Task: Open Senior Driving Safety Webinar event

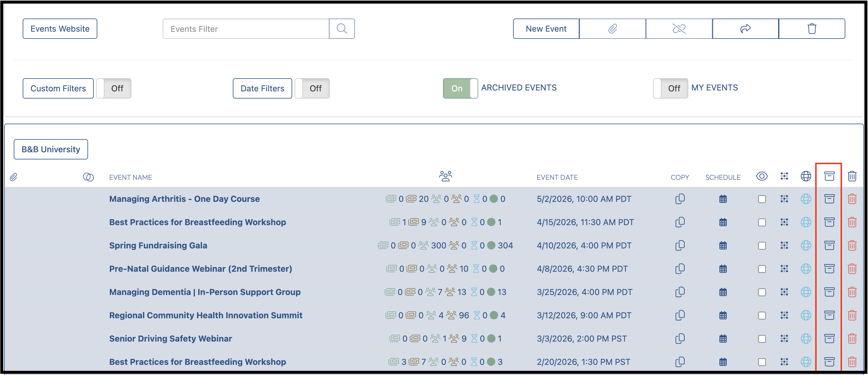Action: click(170, 338)
